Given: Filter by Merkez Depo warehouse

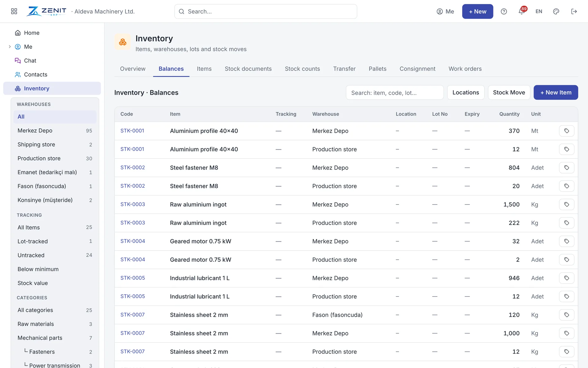Looking at the screenshot, I should coord(55,131).
